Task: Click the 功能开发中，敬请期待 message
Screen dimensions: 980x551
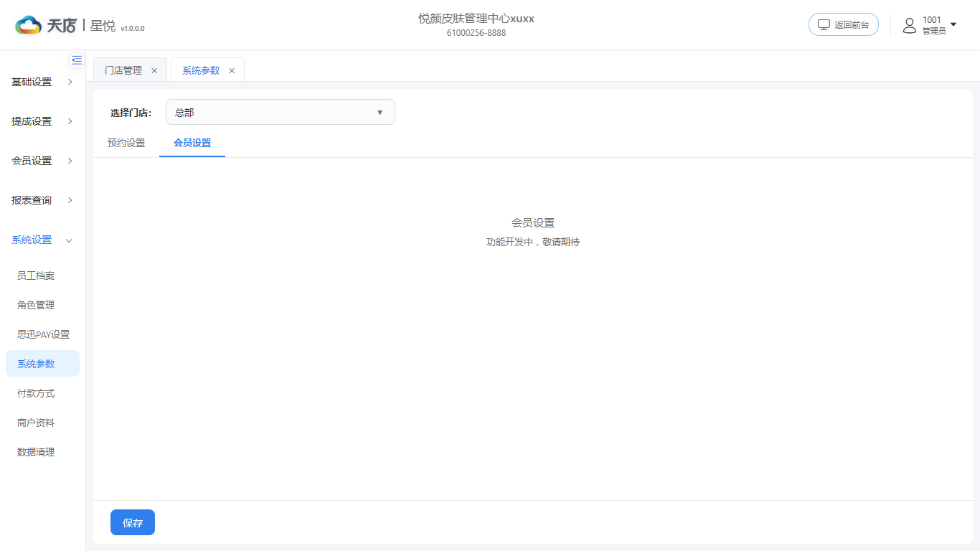Action: click(533, 242)
